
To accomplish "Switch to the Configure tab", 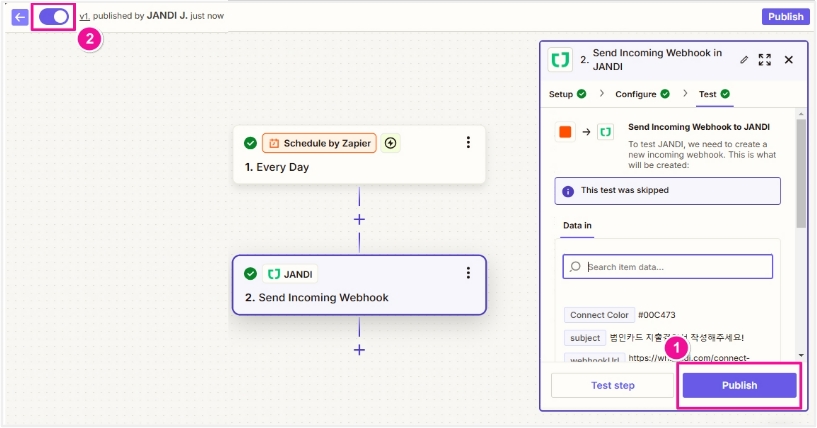I will (642, 94).
